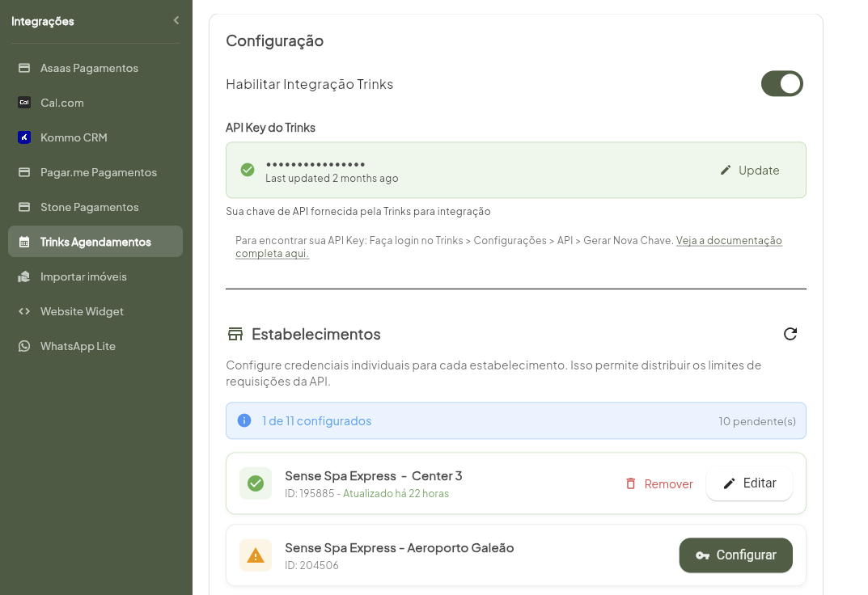The height and width of the screenshot is (595, 868).
Task: Select Trinks Agendamentos menu item
Action: (x=95, y=242)
